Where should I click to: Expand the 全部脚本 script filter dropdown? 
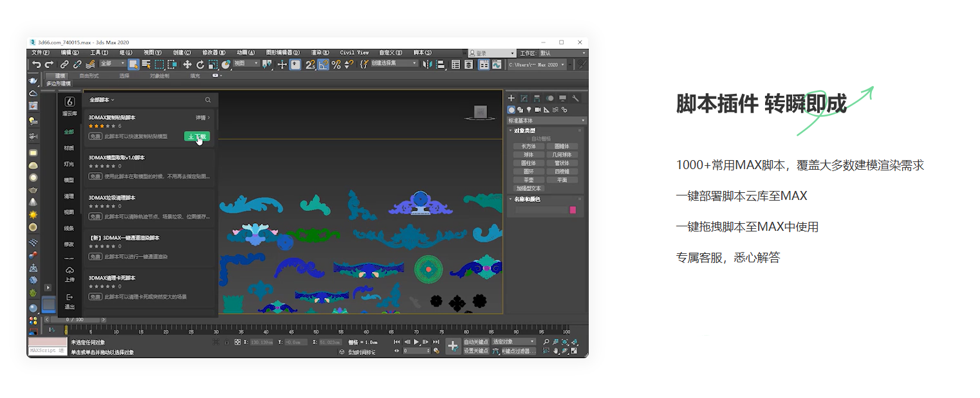(x=102, y=100)
